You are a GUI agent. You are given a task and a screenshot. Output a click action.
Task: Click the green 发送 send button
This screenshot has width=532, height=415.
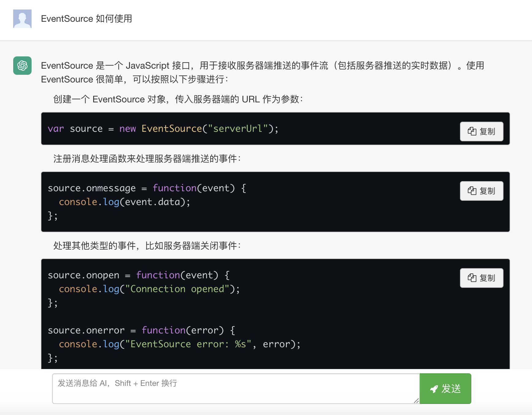445,389
